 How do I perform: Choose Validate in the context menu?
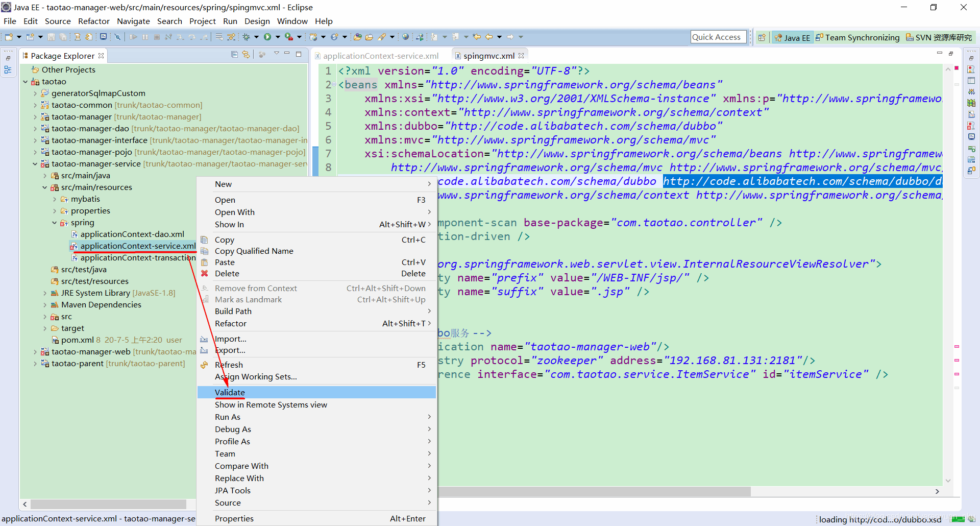[x=316, y=392]
